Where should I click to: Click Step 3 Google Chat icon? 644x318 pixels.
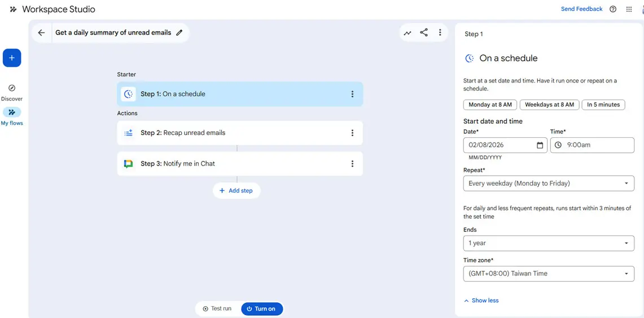click(x=128, y=164)
